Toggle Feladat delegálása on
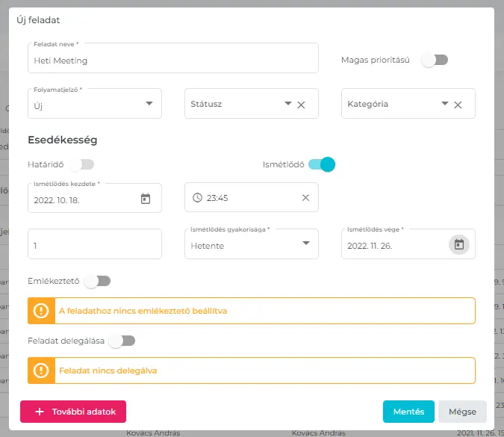Image resolution: width=504 pixels, height=437 pixels. (x=122, y=341)
